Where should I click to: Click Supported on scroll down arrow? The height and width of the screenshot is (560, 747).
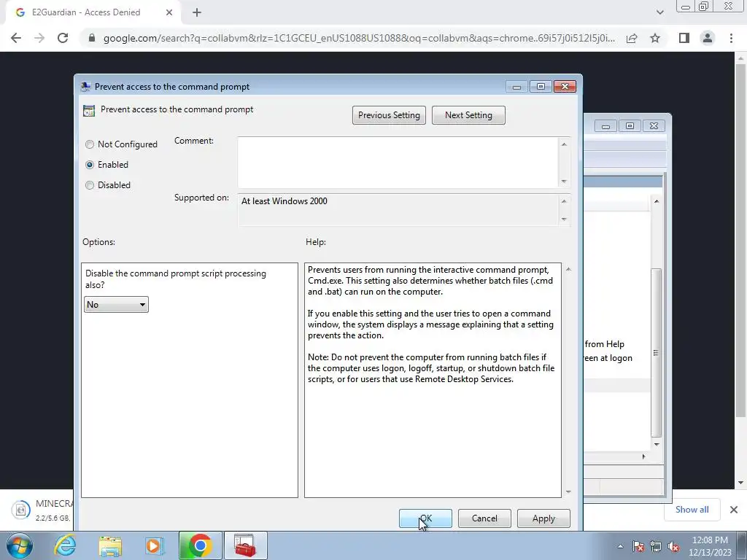[564, 219]
